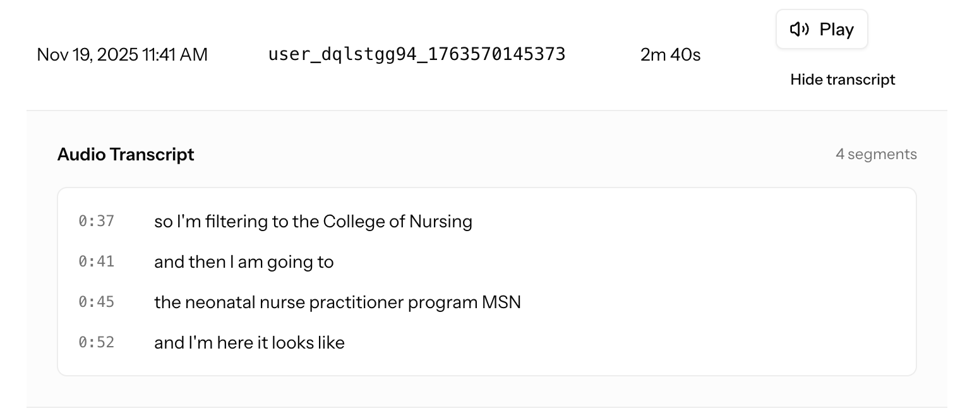This screenshot has width=960, height=413.
Task: Select the user_dqlstgg94 session ID text
Action: pyautogui.click(x=416, y=54)
